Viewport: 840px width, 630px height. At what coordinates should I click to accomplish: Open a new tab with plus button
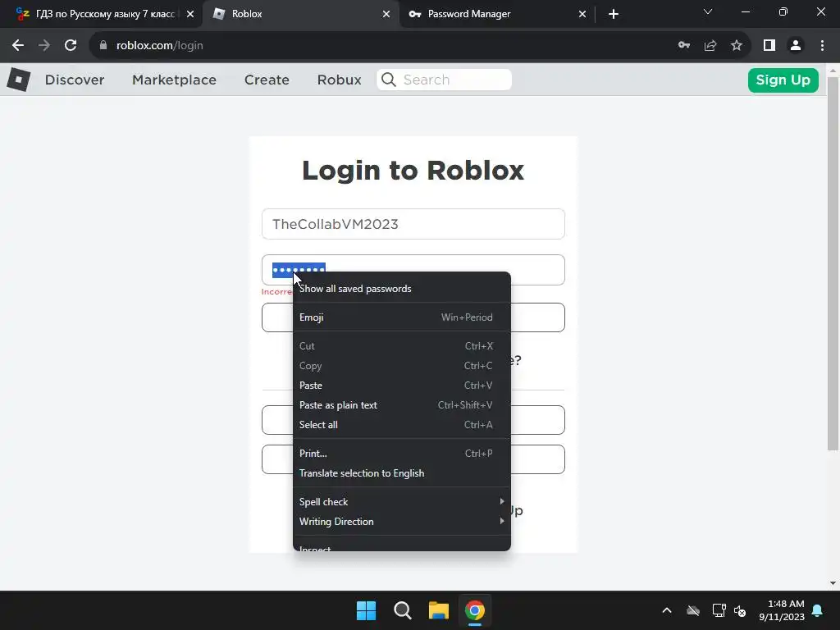(614, 14)
